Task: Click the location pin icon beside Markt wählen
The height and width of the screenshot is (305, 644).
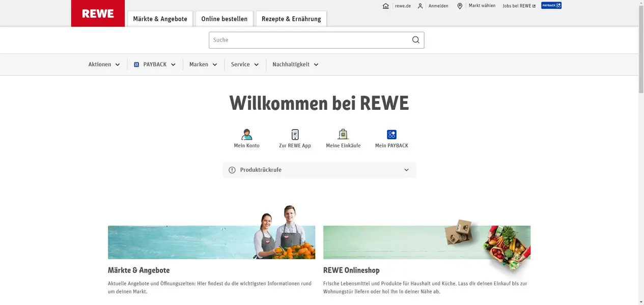Action: [460, 6]
